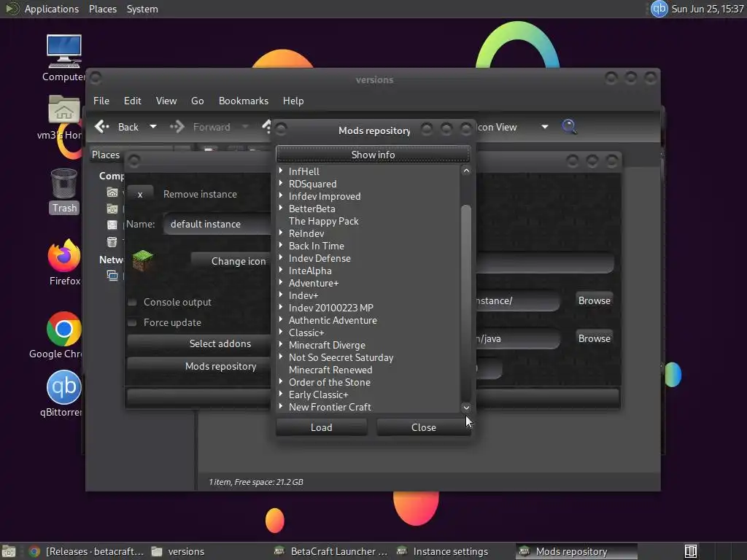Select Authentic Adventure mod

333,320
